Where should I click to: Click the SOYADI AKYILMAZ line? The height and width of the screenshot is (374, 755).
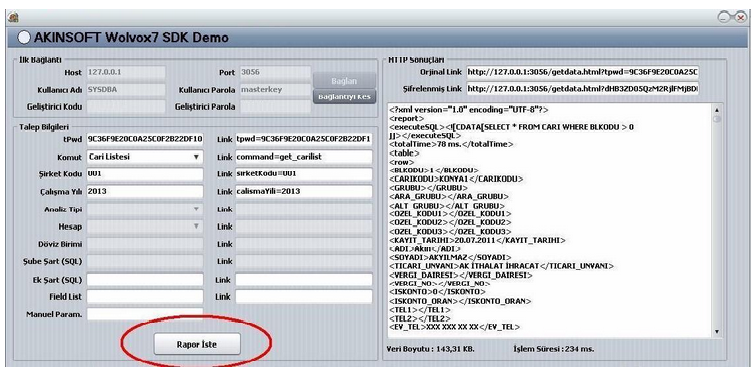(x=450, y=257)
